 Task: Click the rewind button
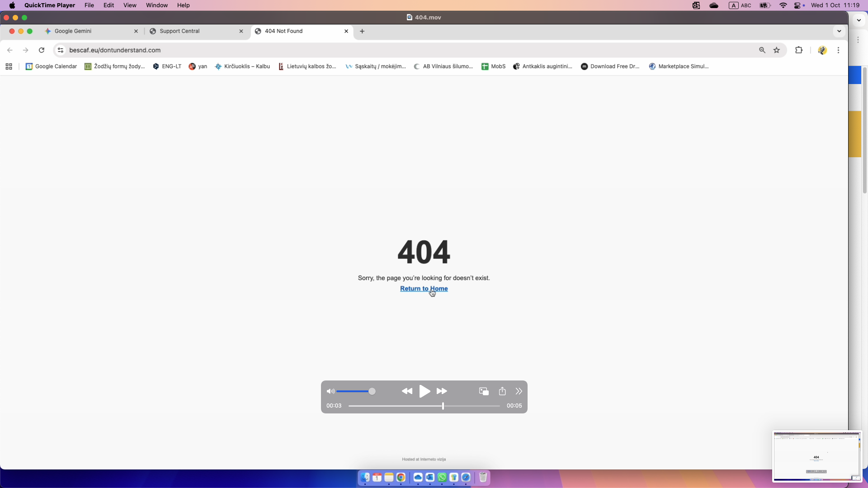click(x=407, y=391)
